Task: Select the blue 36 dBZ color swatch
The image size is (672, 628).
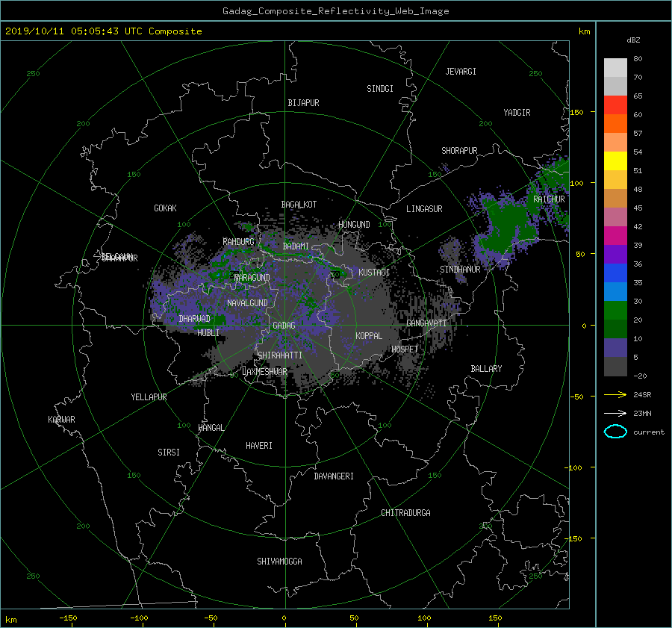Action: pos(615,273)
